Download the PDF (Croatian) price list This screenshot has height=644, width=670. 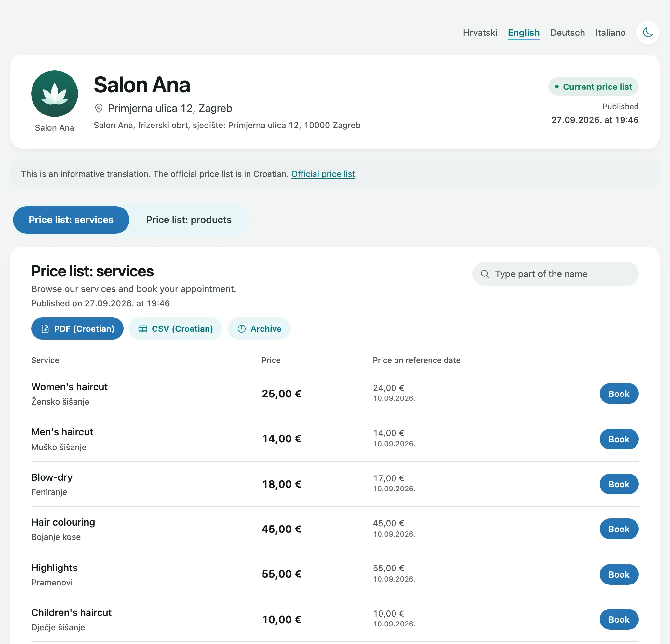(x=77, y=329)
